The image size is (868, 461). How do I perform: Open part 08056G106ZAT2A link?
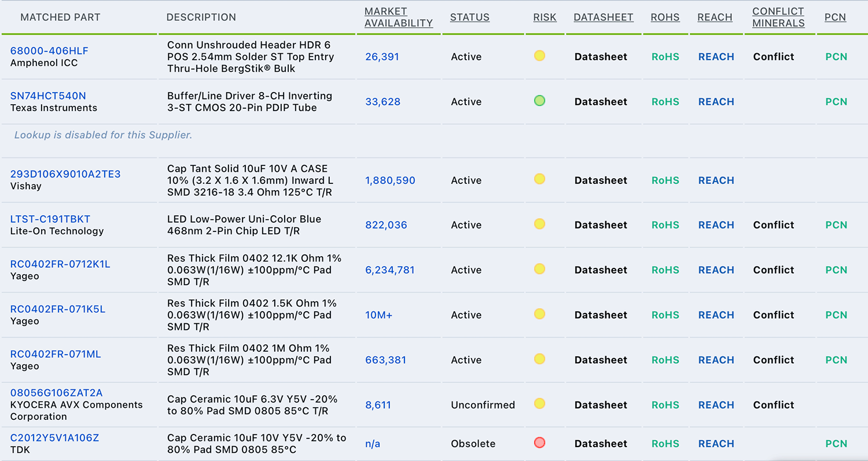pyautogui.click(x=57, y=393)
